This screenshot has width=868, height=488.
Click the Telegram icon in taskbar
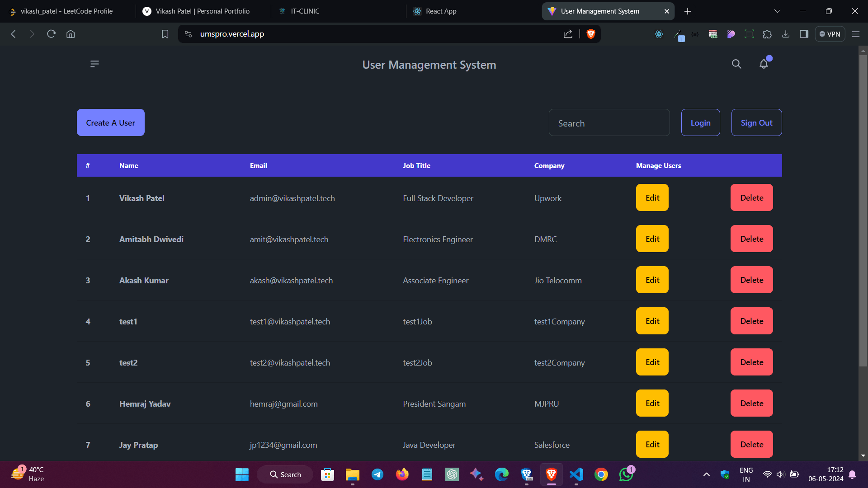[x=377, y=474]
